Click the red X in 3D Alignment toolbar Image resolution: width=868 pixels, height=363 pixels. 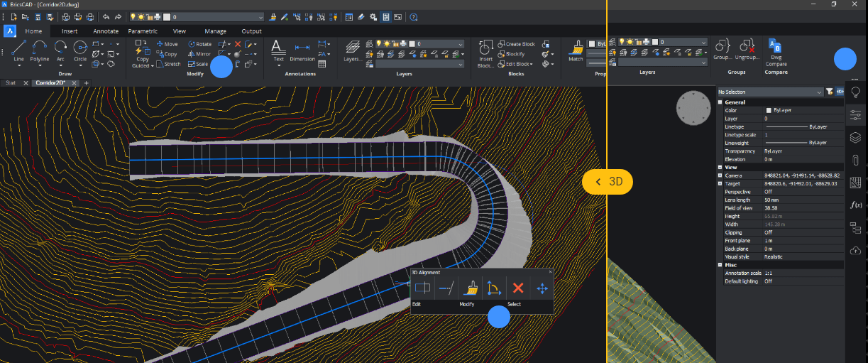[518, 288]
